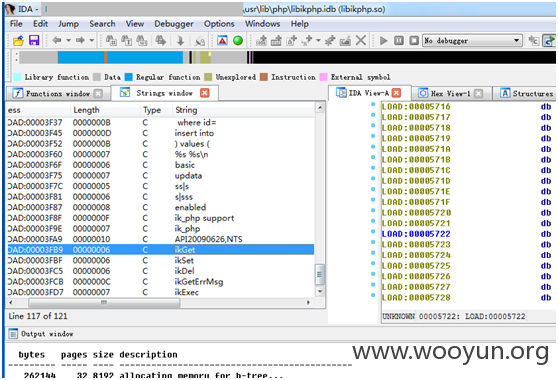
Task: Open the Search menu
Action: coord(102,24)
